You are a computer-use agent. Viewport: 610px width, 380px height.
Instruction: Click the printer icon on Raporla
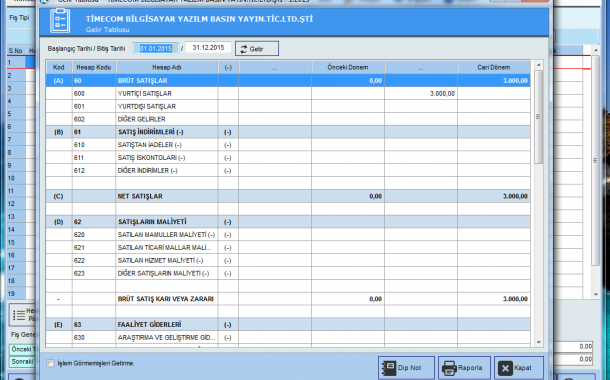coord(449,368)
